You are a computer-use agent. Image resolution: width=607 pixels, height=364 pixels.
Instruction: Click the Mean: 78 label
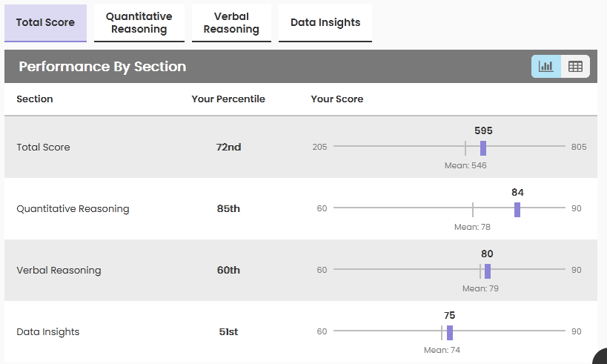473,227
